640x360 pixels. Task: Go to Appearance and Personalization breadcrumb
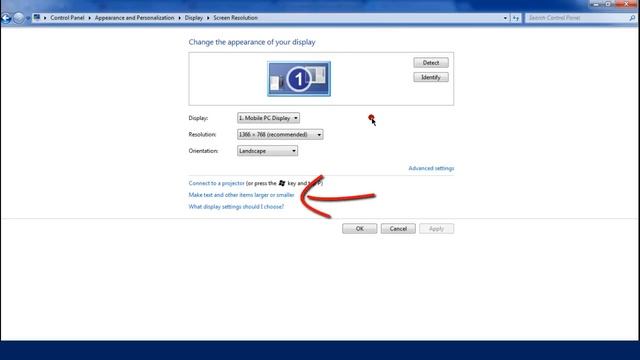[134, 18]
